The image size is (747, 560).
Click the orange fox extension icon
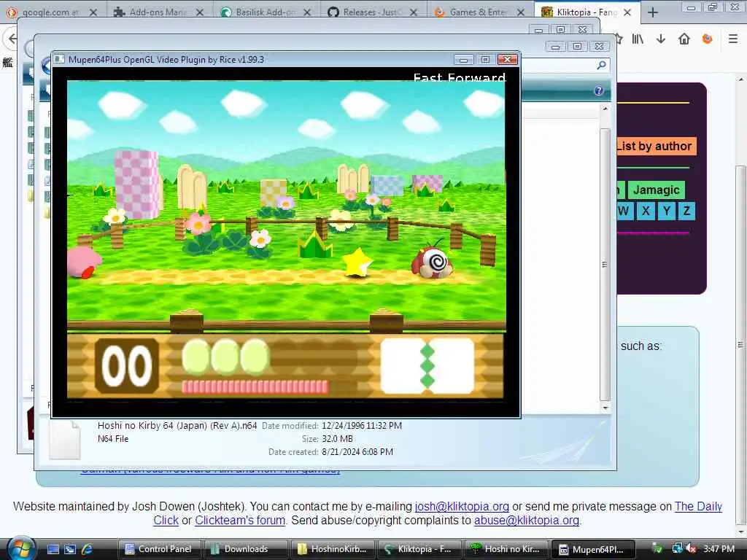pos(708,39)
